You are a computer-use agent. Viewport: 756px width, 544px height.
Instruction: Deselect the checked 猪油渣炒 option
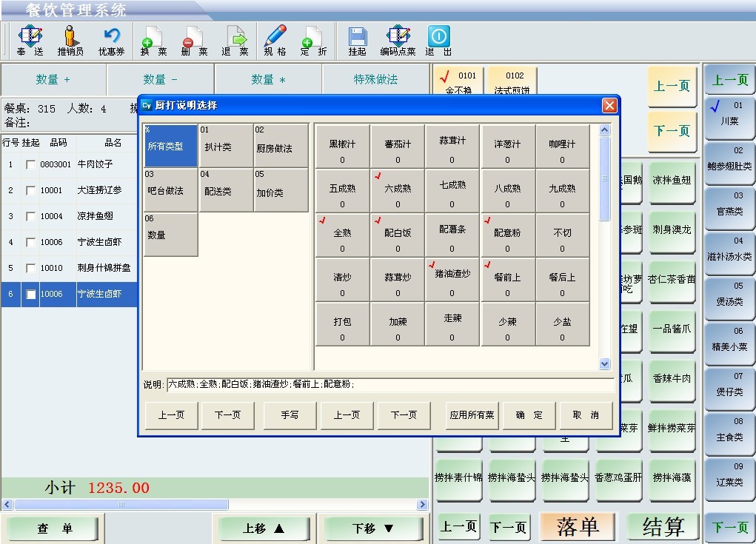tap(452, 279)
